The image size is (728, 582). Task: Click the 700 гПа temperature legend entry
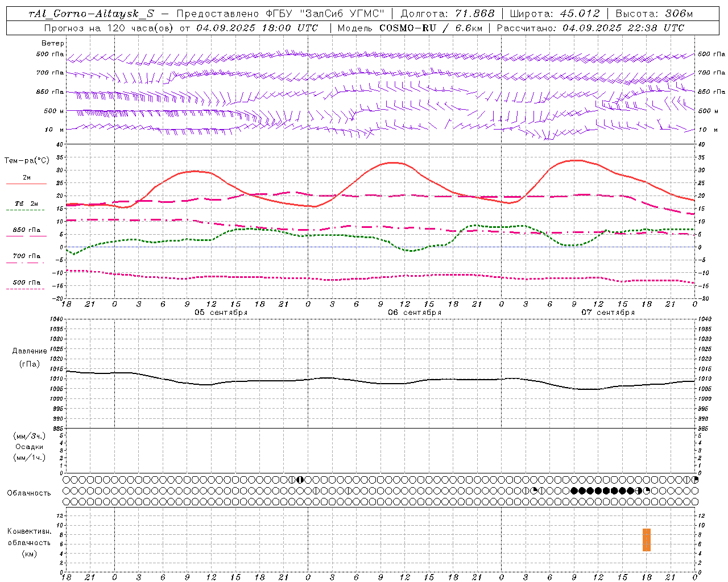[x=26, y=256]
